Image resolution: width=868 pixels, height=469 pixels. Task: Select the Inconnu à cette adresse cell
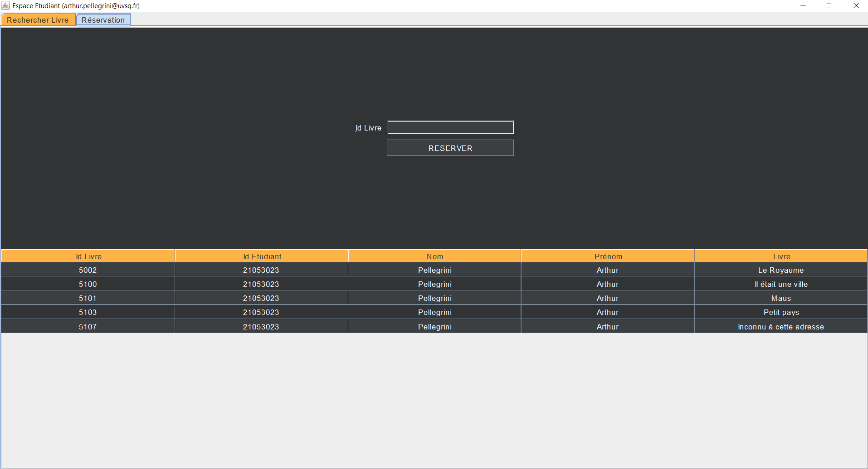[780, 327]
